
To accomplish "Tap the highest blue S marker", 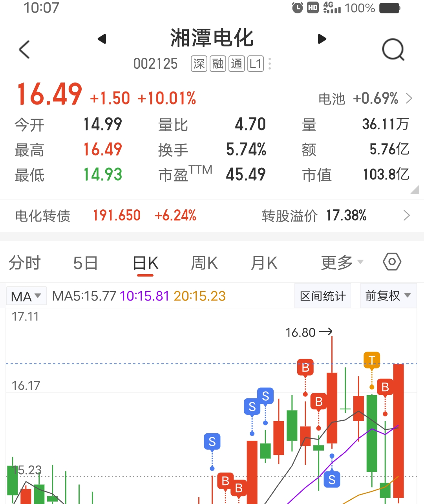I will click(x=265, y=396).
